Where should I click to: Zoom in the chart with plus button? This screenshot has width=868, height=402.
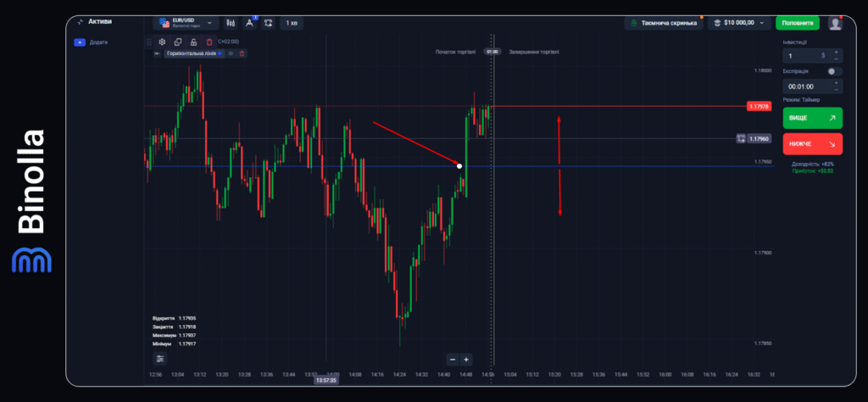466,360
